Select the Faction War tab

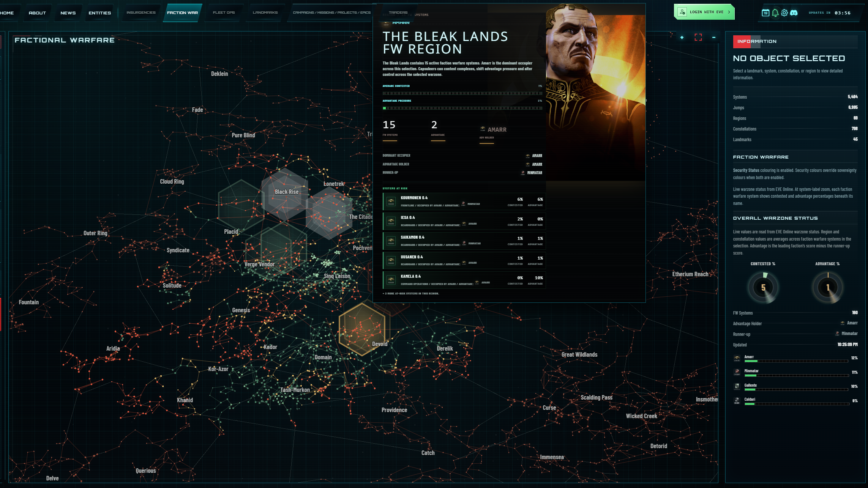click(x=182, y=13)
